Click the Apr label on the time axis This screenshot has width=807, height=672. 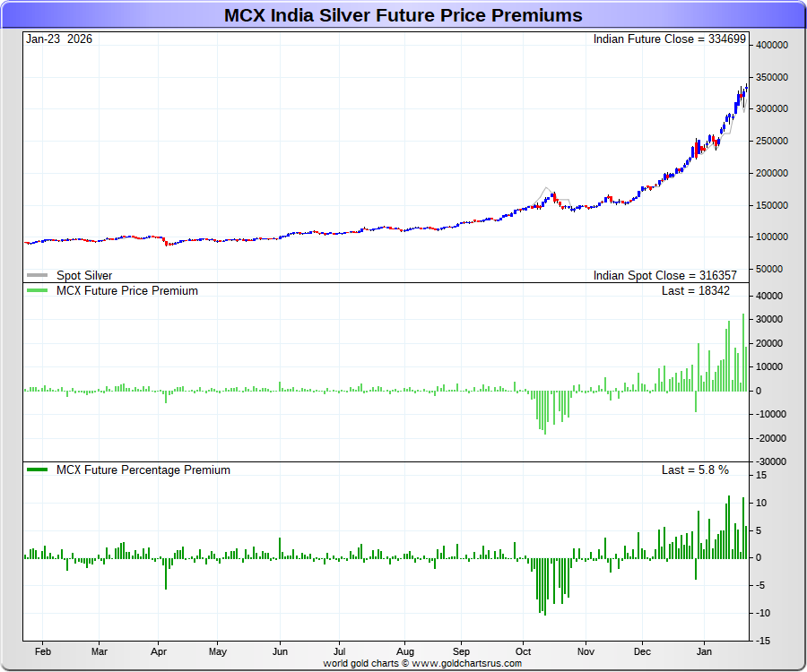pos(160,652)
